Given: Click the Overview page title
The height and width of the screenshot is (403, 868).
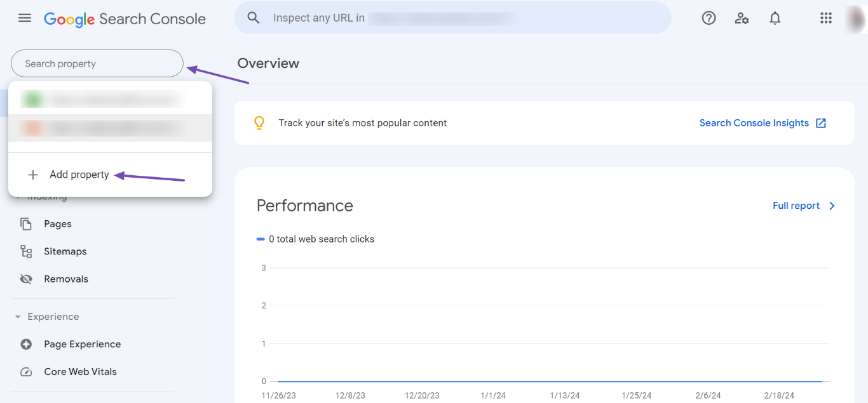Looking at the screenshot, I should click(x=268, y=63).
